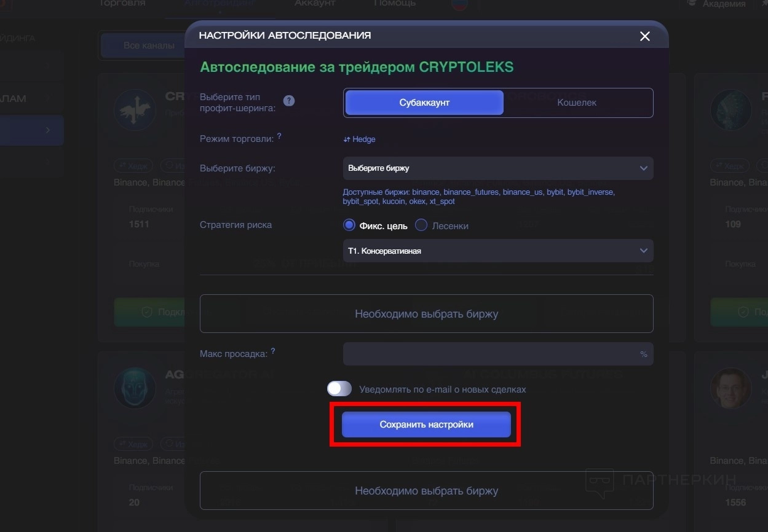Click the man's photo avatar
Screen dimensions: 768x532
pyautogui.click(x=730, y=388)
